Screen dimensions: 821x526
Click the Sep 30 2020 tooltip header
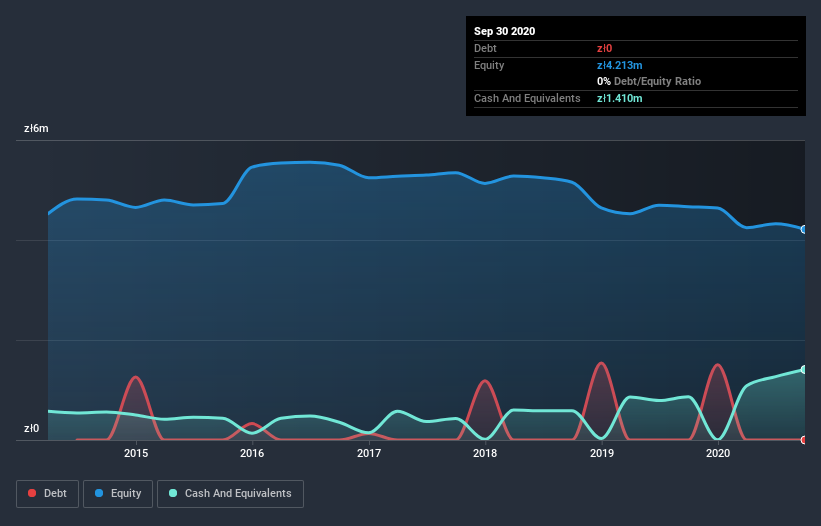[504, 31]
